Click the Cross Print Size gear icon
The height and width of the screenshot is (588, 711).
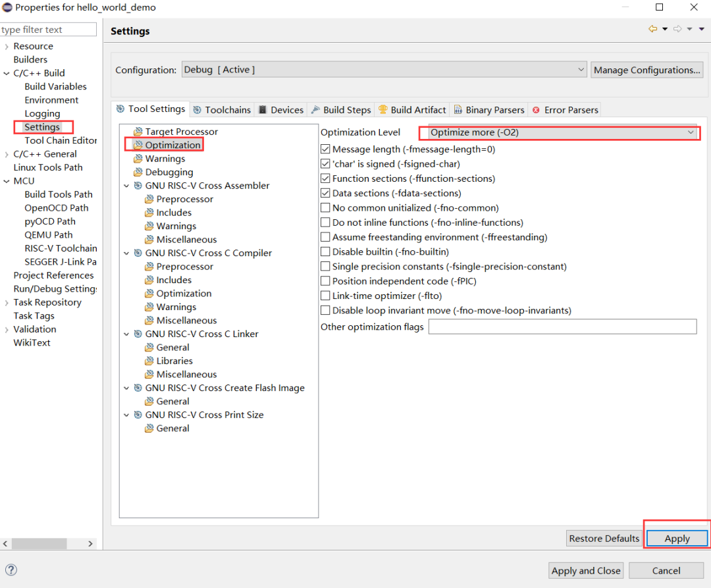138,415
